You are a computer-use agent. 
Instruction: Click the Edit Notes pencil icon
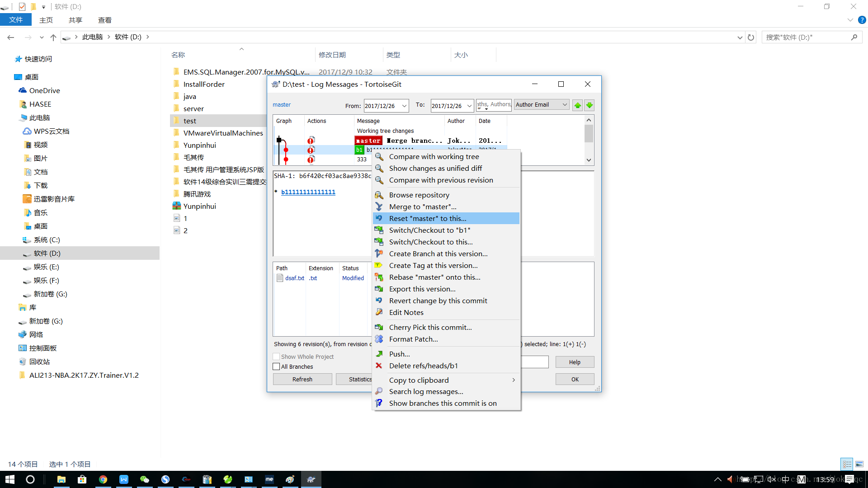[x=379, y=312]
